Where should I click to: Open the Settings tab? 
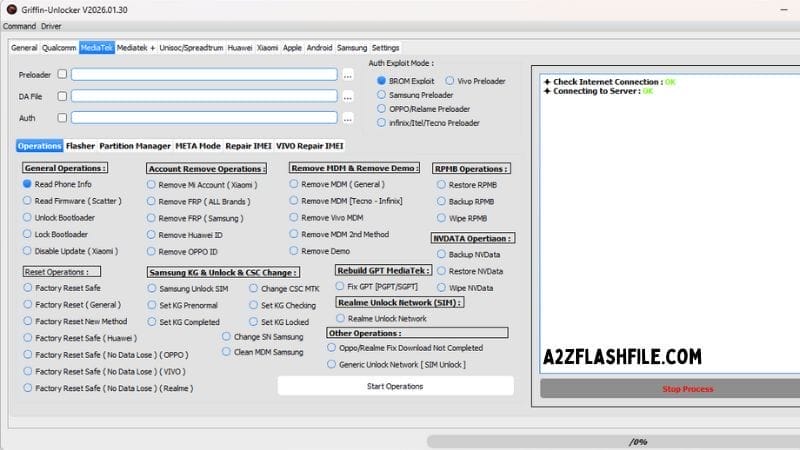click(x=385, y=47)
